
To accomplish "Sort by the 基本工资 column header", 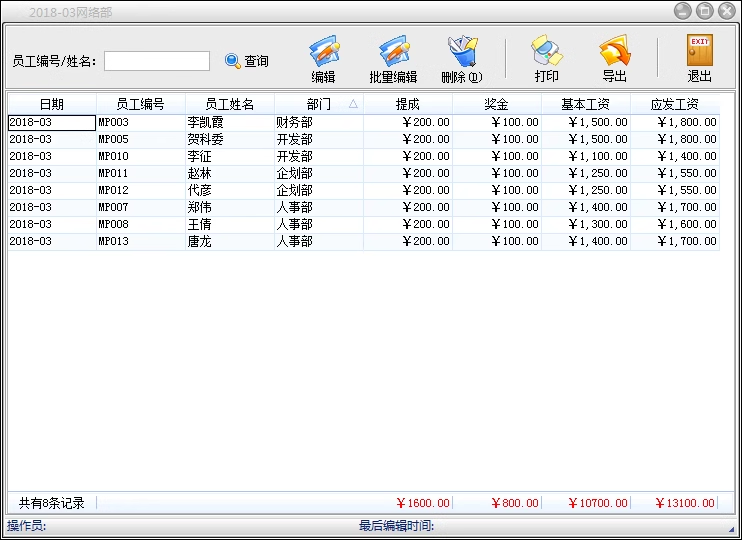I will point(586,104).
